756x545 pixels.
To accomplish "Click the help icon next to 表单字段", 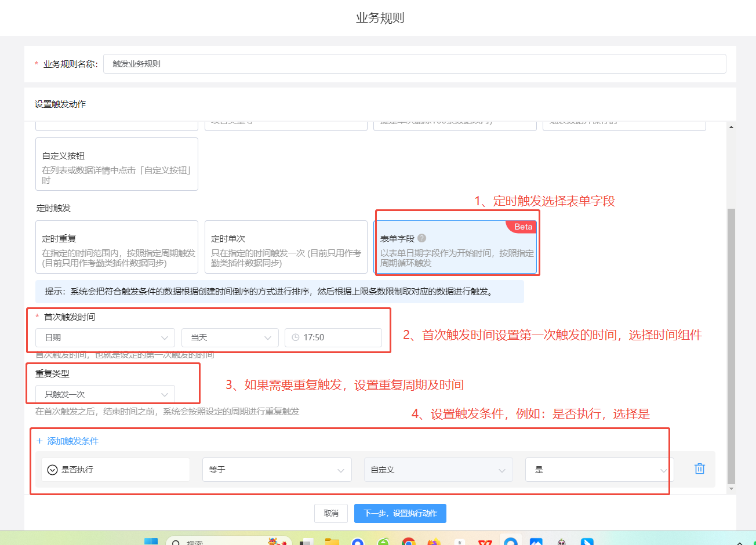I will [x=421, y=238].
